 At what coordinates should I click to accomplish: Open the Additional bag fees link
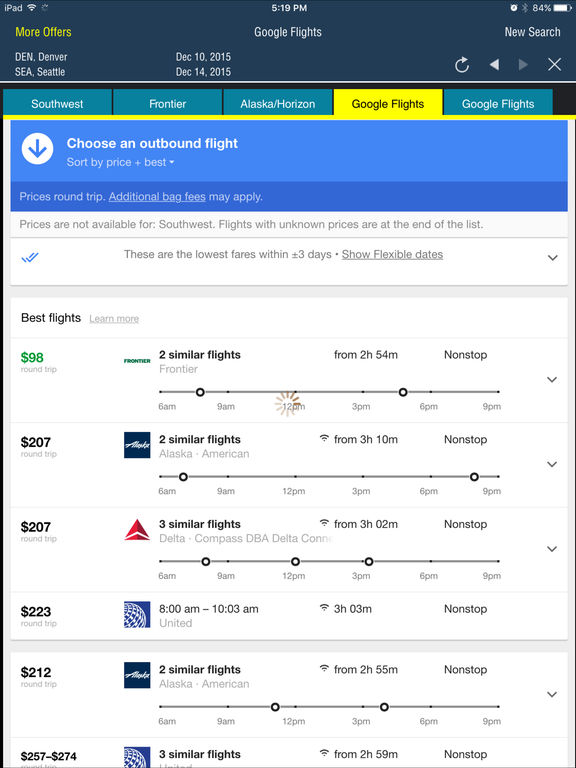pyautogui.click(x=157, y=197)
